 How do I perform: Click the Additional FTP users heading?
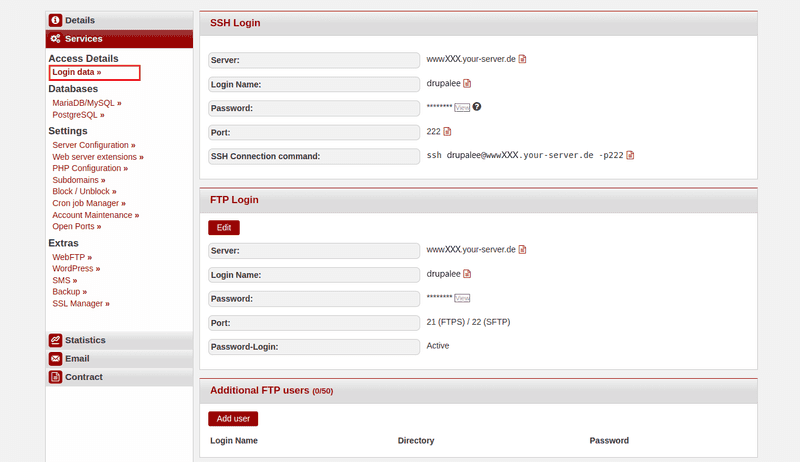(x=271, y=391)
